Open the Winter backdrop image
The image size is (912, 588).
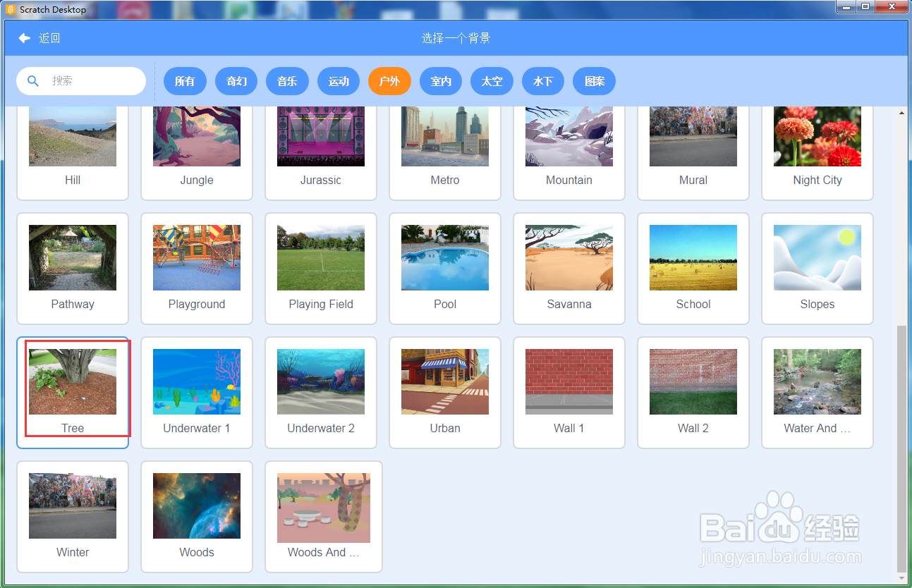(x=73, y=506)
